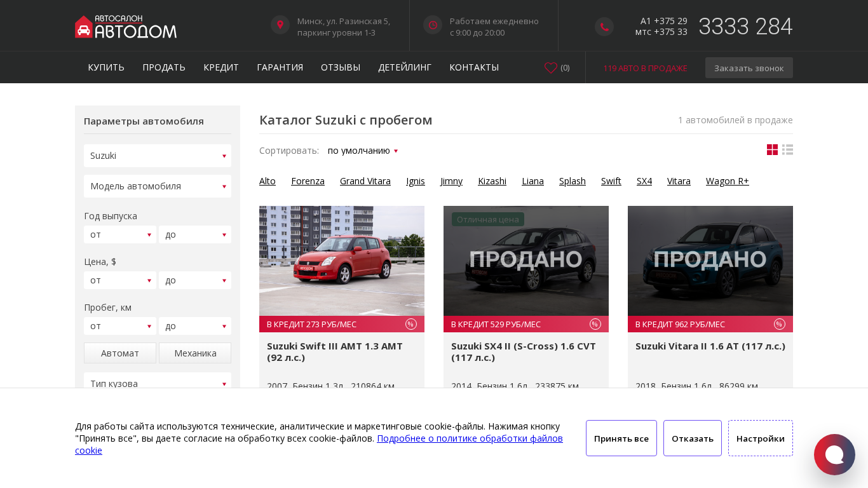Open cookie policy details link
This screenshot has height=488, width=868.
click(470, 438)
